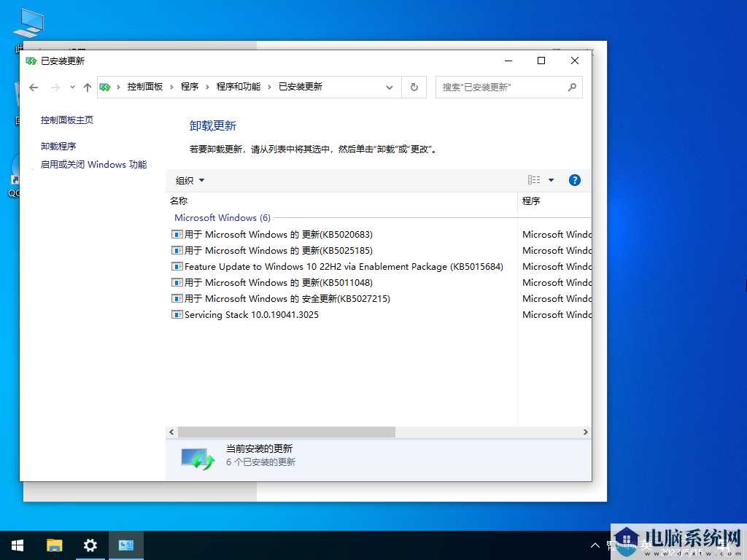Image resolution: width=747 pixels, height=560 pixels.
Task: Click arrow after 程序 in breadcrumb
Action: click(207, 87)
